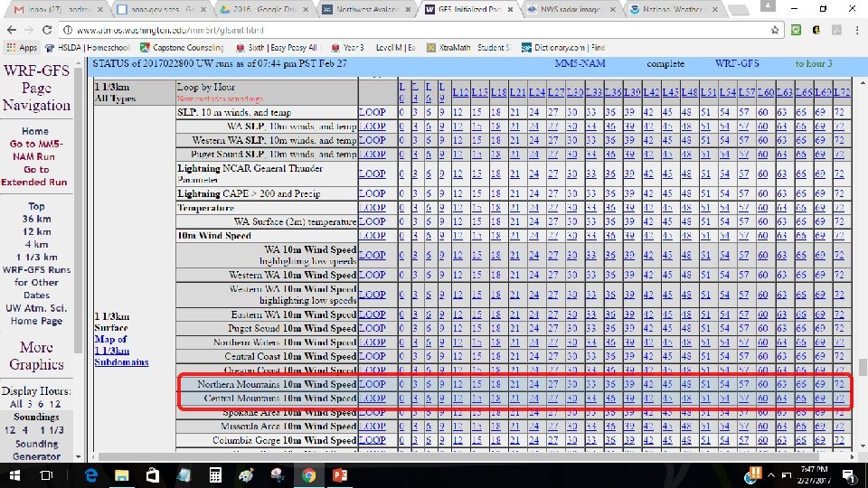Viewport: 868px width, 488px height.
Task: Open hour 72 for Columbia Gorge 10m Wind Speed
Action: [839, 440]
